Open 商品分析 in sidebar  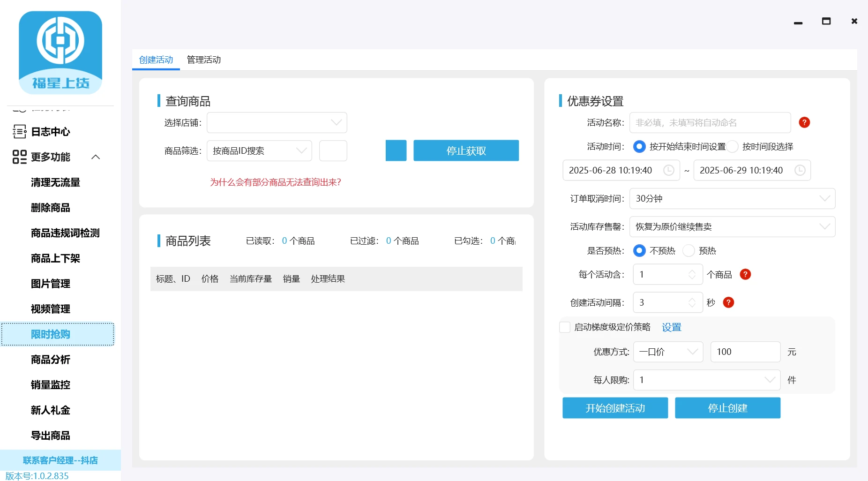[x=50, y=360]
